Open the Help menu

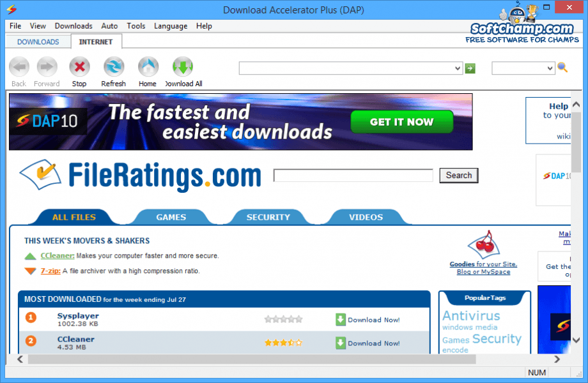point(204,26)
